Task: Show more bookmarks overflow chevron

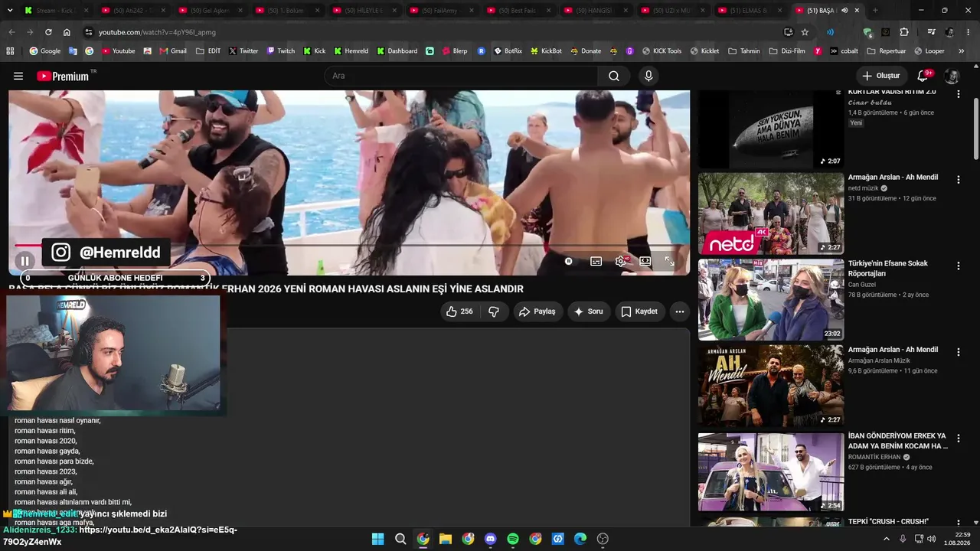Action: pos(962,51)
